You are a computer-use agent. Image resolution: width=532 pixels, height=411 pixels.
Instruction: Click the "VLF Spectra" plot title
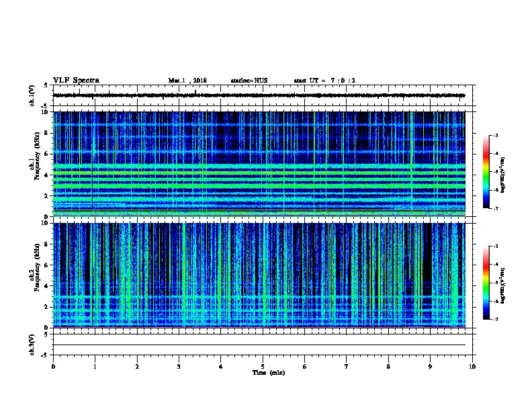click(x=76, y=81)
